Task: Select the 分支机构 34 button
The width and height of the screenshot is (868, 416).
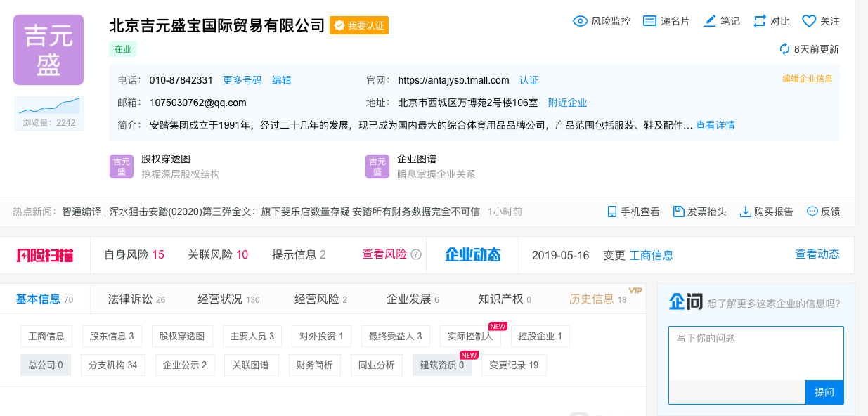Action: 113,365
